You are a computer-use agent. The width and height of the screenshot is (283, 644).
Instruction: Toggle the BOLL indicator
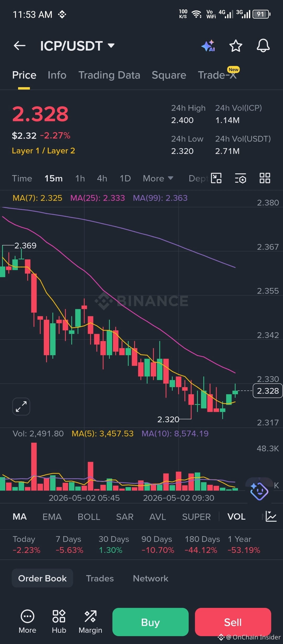pos(89,517)
